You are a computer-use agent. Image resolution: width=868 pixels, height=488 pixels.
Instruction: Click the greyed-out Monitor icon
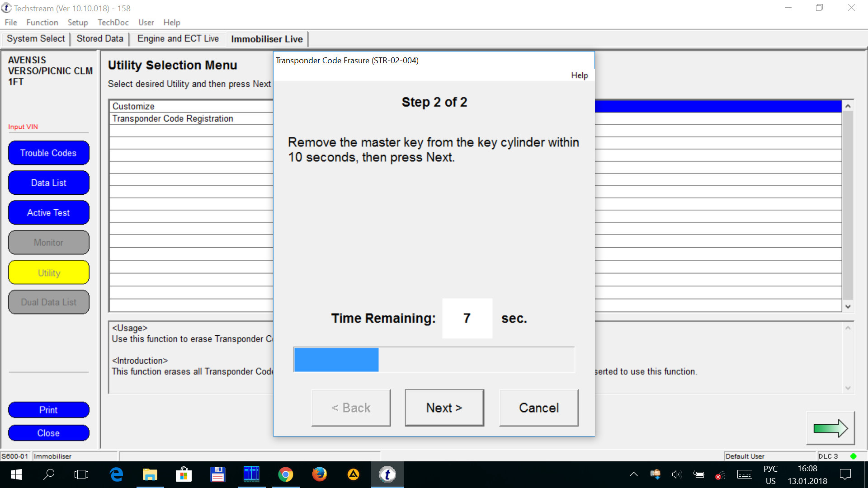pyautogui.click(x=48, y=242)
